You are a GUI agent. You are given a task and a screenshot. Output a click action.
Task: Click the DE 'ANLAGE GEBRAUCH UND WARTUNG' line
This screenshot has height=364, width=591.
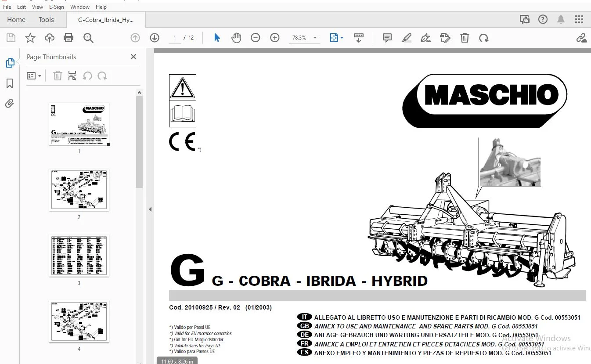click(426, 335)
